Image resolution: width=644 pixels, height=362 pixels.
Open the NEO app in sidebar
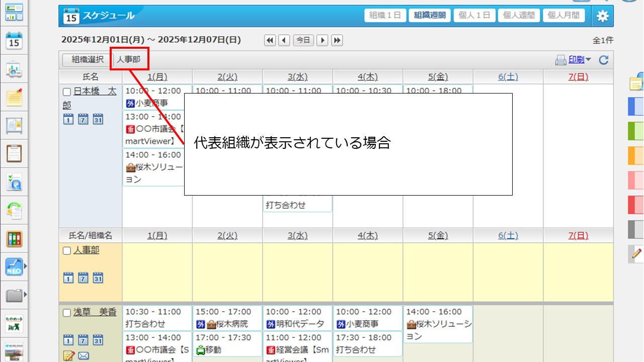(x=14, y=266)
